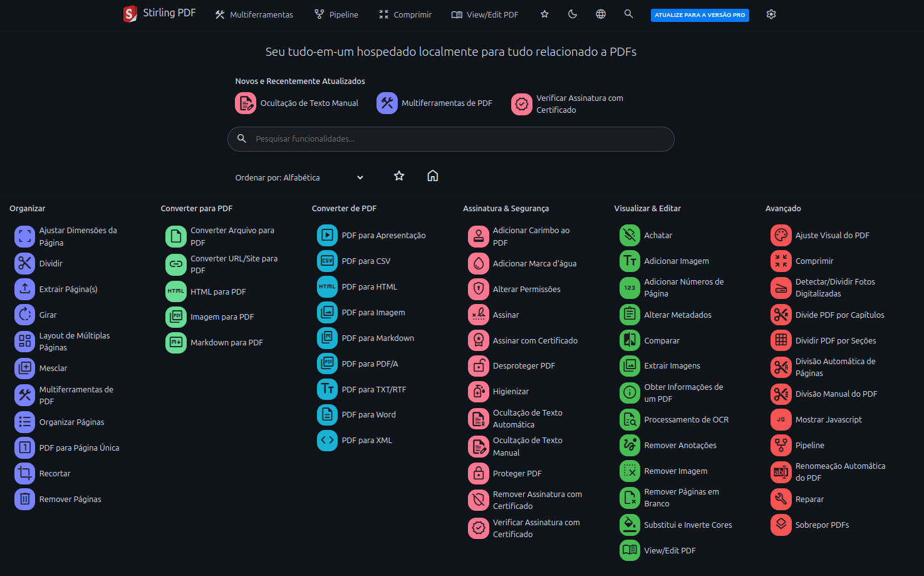The image size is (924, 576).
Task: Select the Processamento de OCR icon
Action: pyautogui.click(x=630, y=419)
